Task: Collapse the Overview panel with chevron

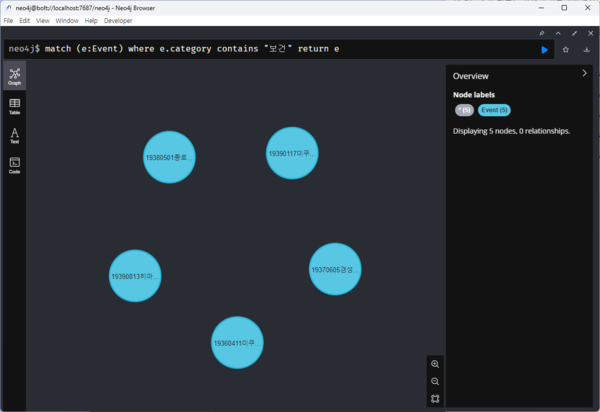Action: (x=584, y=73)
